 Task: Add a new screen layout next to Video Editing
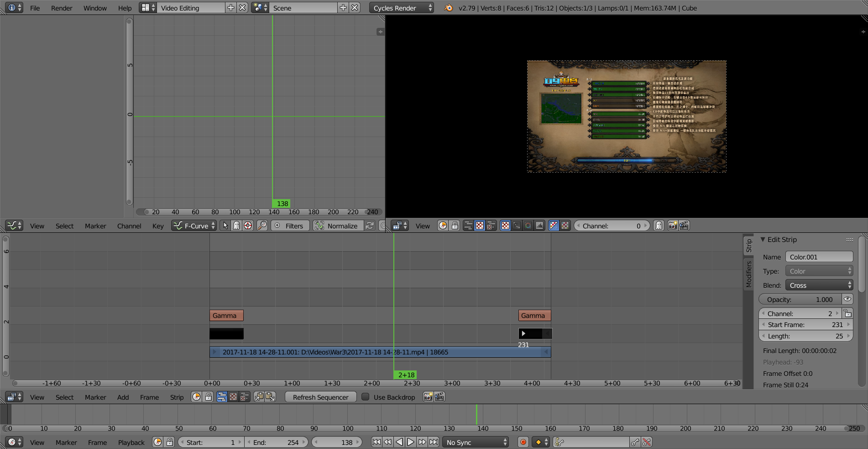pyautogui.click(x=231, y=8)
